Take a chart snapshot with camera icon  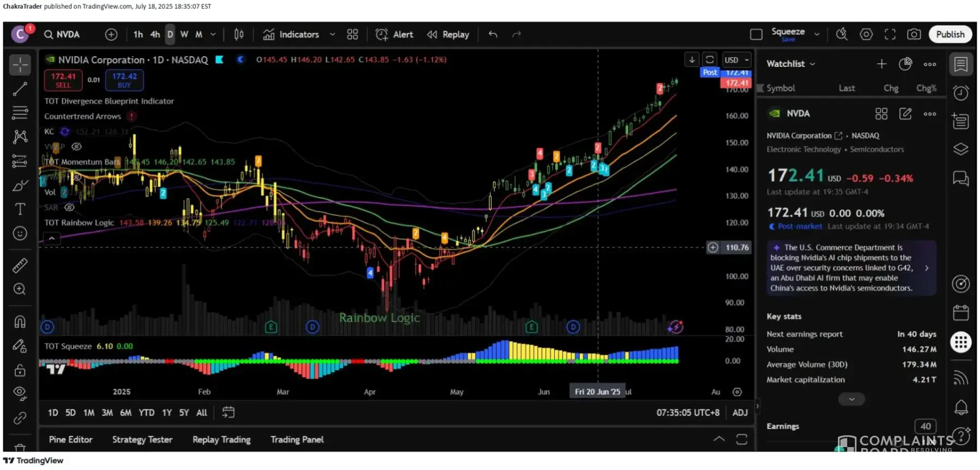pos(914,34)
